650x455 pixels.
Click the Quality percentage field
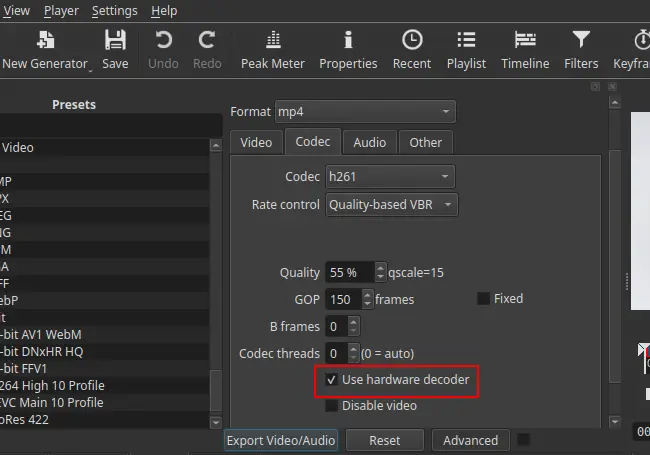coord(348,272)
